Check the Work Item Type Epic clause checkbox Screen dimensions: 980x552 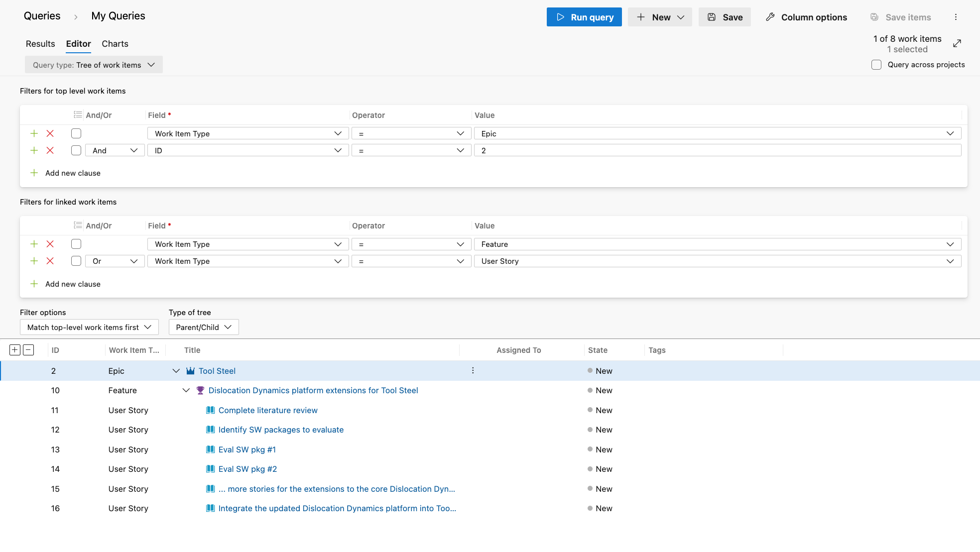pos(76,133)
